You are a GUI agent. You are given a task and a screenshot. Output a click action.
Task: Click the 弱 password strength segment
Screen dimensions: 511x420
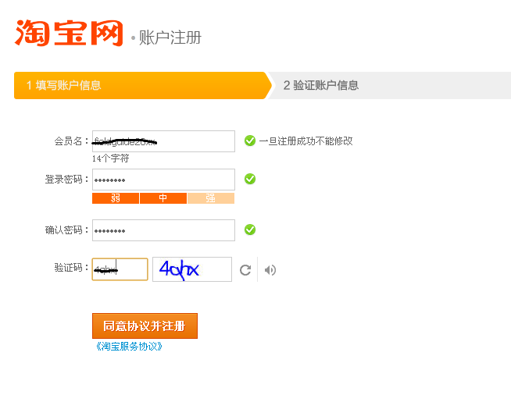(x=116, y=198)
